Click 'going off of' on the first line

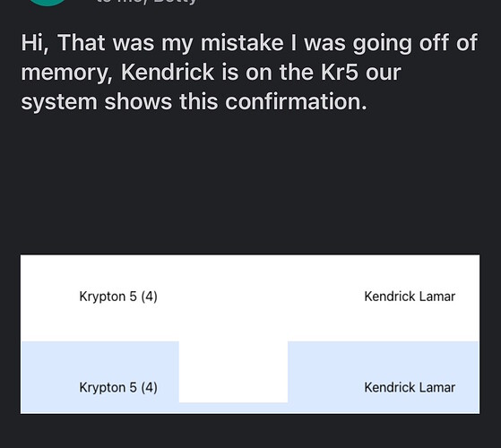(415, 43)
